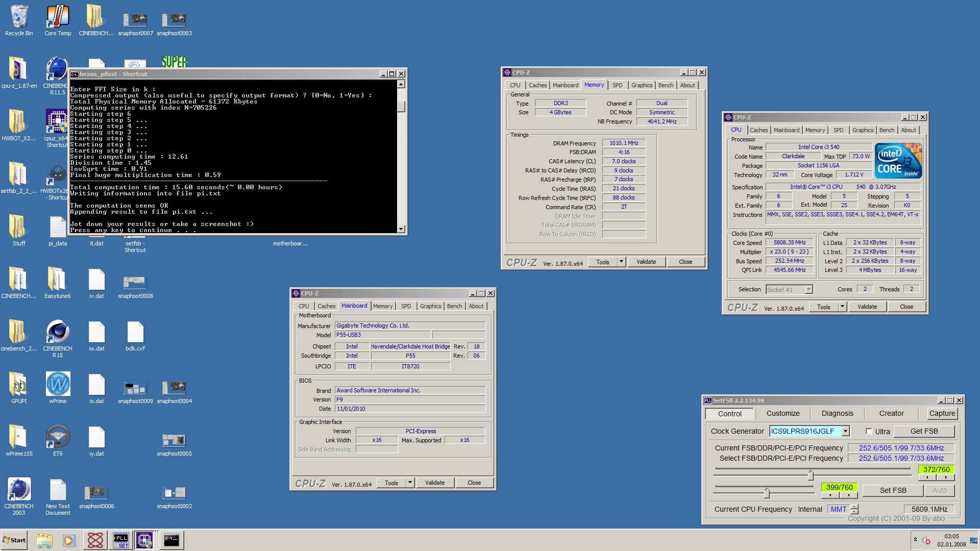Click the upper FSB frequency slider handle
The height and width of the screenshot is (551, 980).
coord(811,475)
